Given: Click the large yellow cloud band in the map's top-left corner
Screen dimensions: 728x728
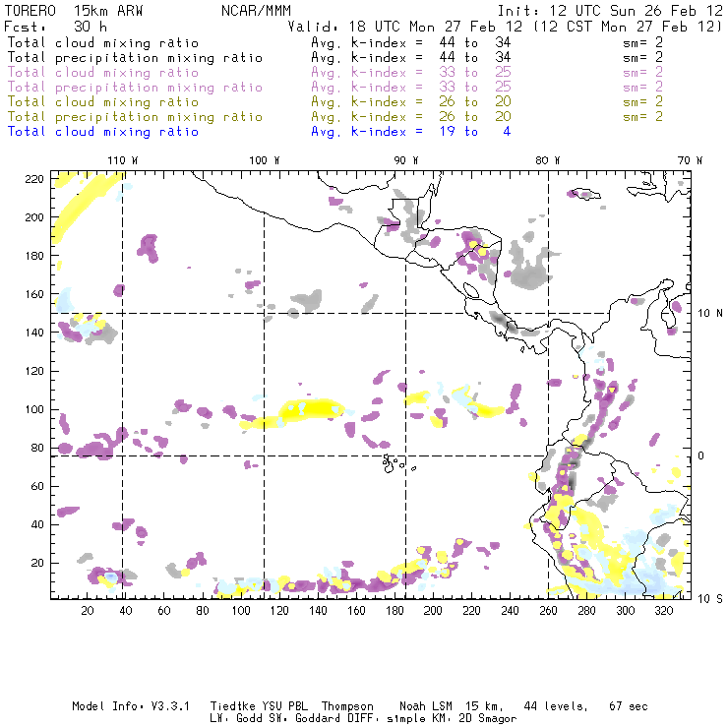Looking at the screenshot, I should point(81,208).
